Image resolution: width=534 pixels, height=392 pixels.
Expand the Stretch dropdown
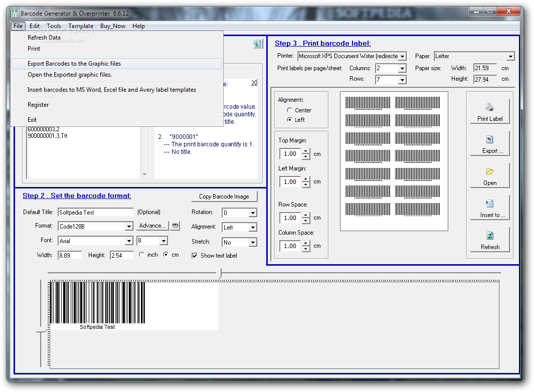pyautogui.click(x=253, y=242)
